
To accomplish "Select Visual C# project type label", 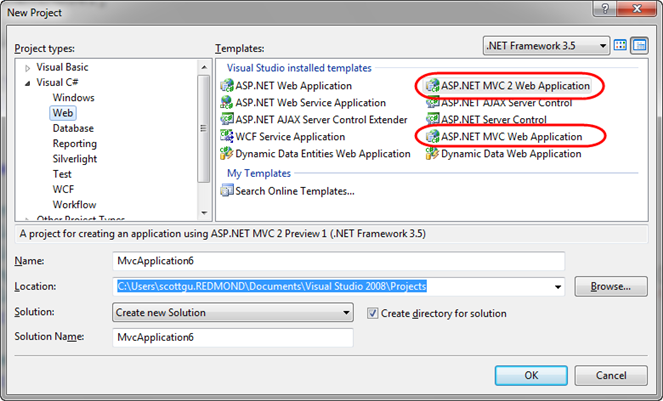I will 57,82.
